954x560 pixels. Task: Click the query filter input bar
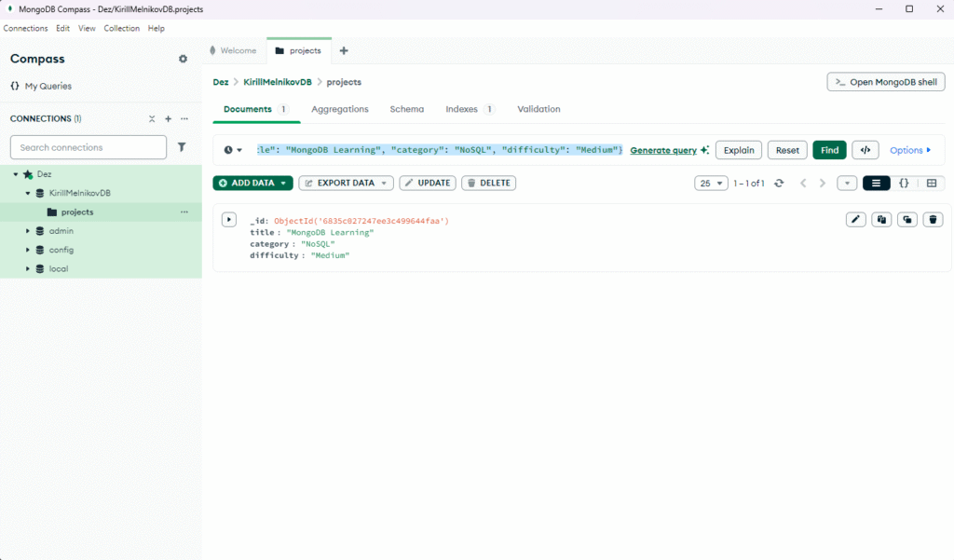440,150
